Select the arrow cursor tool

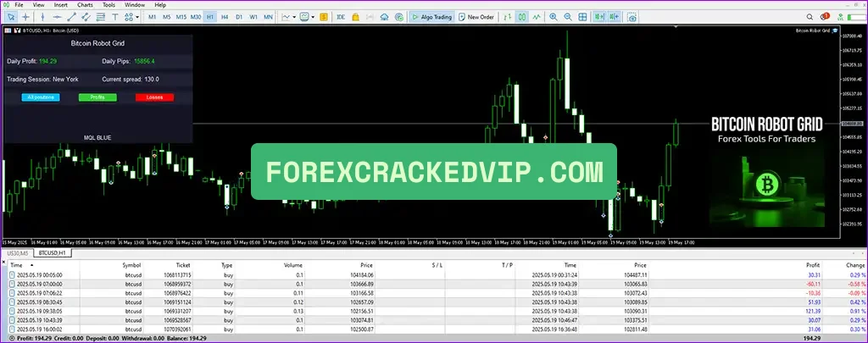[x=10, y=17]
